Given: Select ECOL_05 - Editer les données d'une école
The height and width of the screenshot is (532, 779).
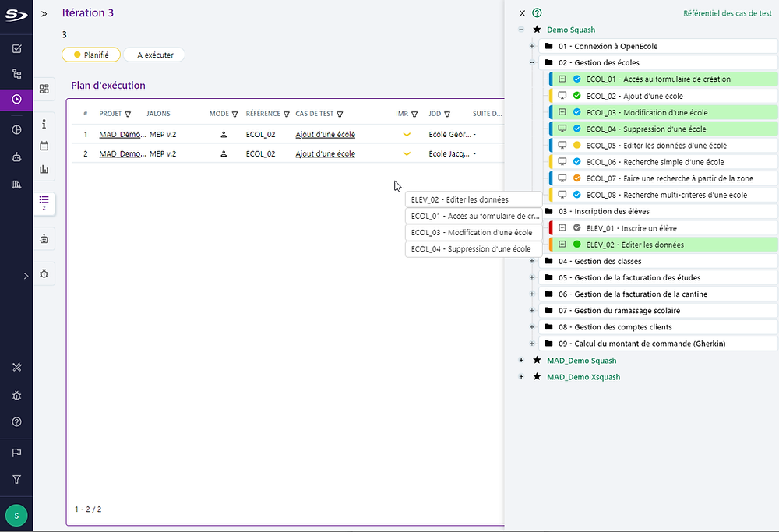Looking at the screenshot, I should (663, 146).
